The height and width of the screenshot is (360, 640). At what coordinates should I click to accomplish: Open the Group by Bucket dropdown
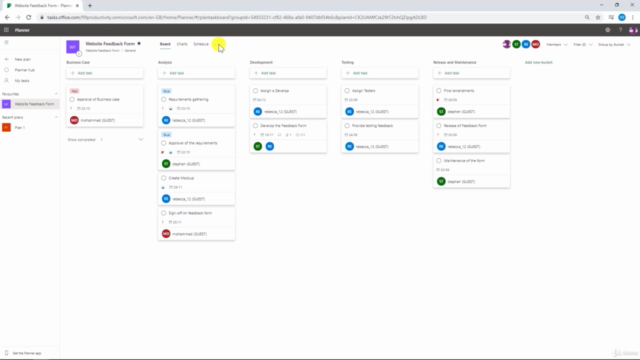[614, 44]
